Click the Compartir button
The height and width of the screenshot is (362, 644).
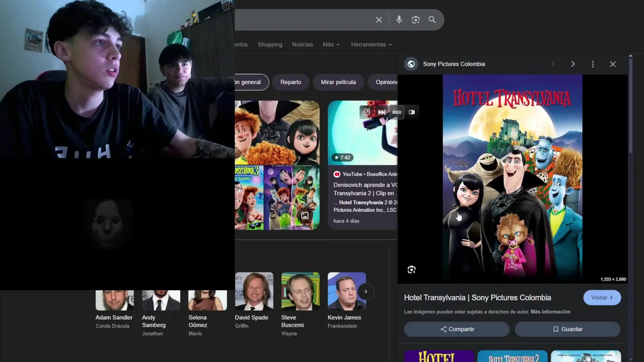(x=457, y=329)
